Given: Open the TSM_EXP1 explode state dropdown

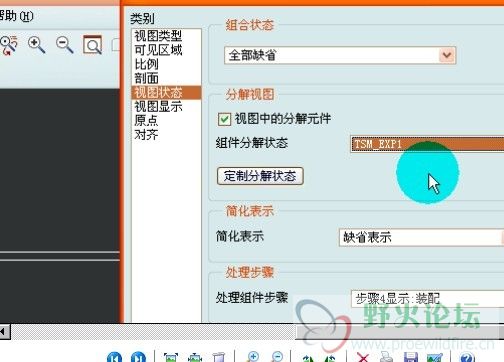Looking at the screenshot, I should (x=427, y=144).
